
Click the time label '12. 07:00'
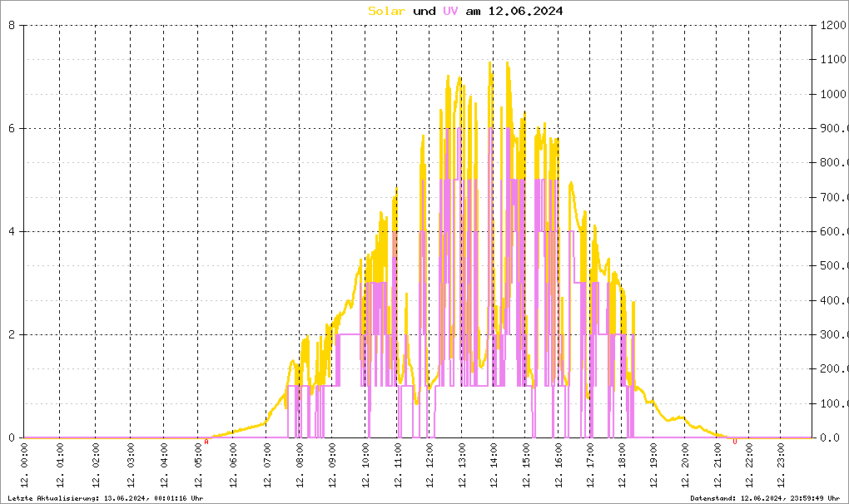point(266,465)
